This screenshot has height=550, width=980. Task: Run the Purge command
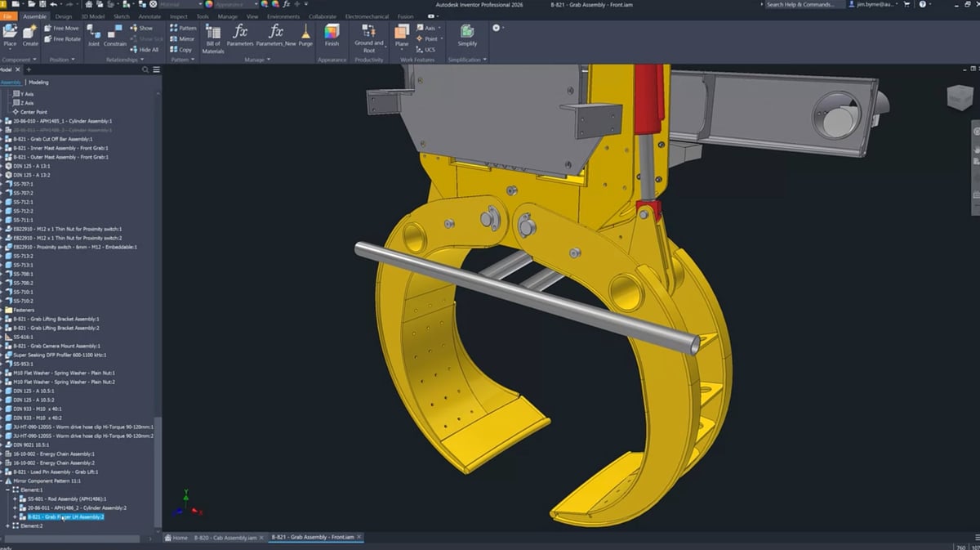(305, 36)
